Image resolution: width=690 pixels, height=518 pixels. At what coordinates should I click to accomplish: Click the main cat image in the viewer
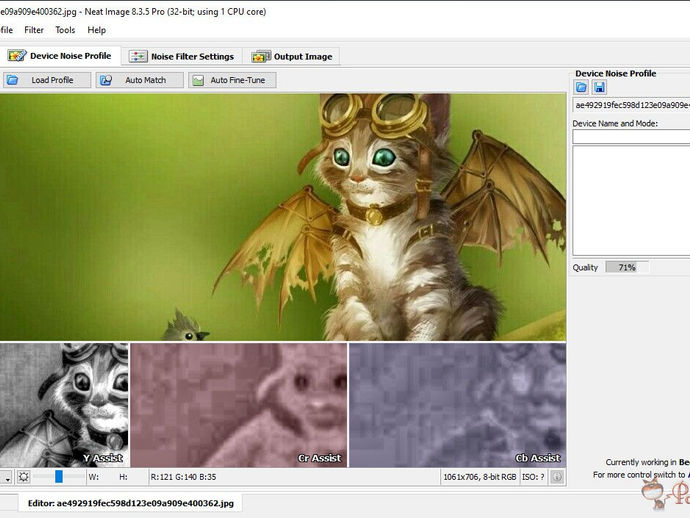283,217
